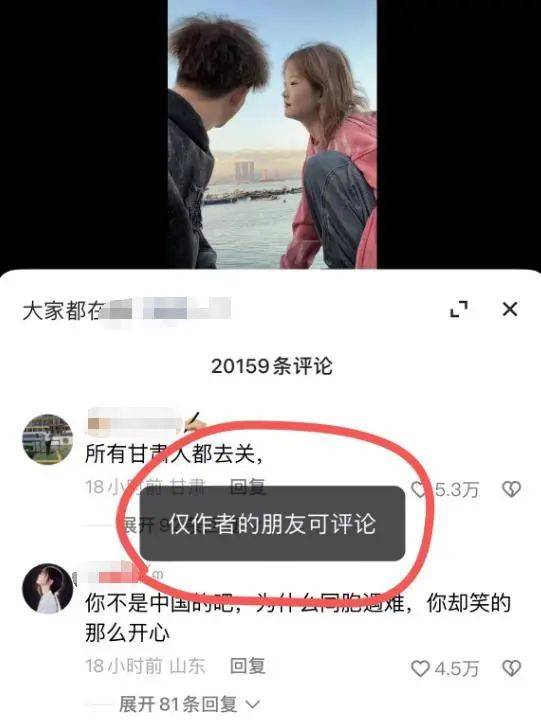This screenshot has height=726, width=541.
Task: Open the first commenter's blurred username
Action: point(134,421)
